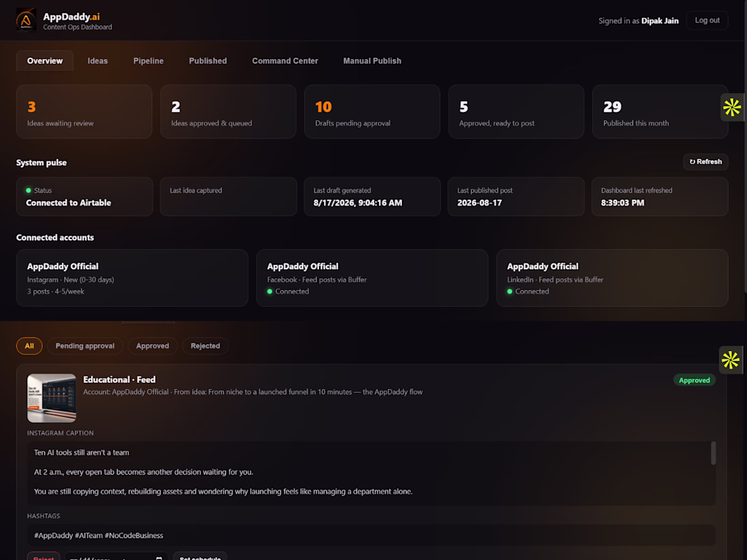Filter drafts by Pending approval
Viewport: 747px width, 560px height.
(x=85, y=346)
